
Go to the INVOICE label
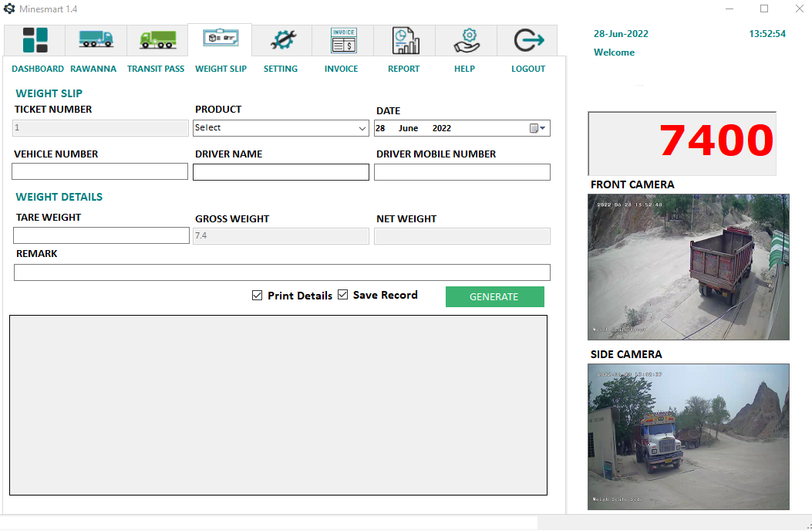pos(341,69)
